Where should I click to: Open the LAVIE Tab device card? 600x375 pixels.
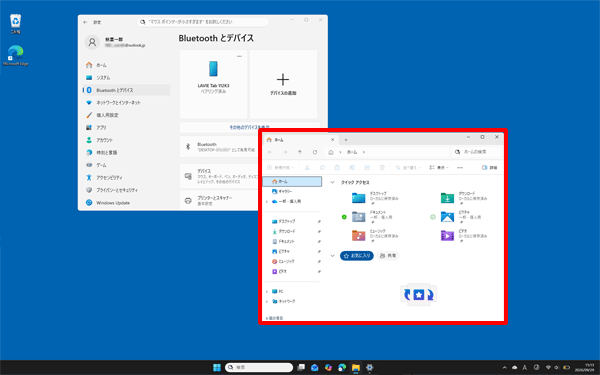tap(214, 84)
